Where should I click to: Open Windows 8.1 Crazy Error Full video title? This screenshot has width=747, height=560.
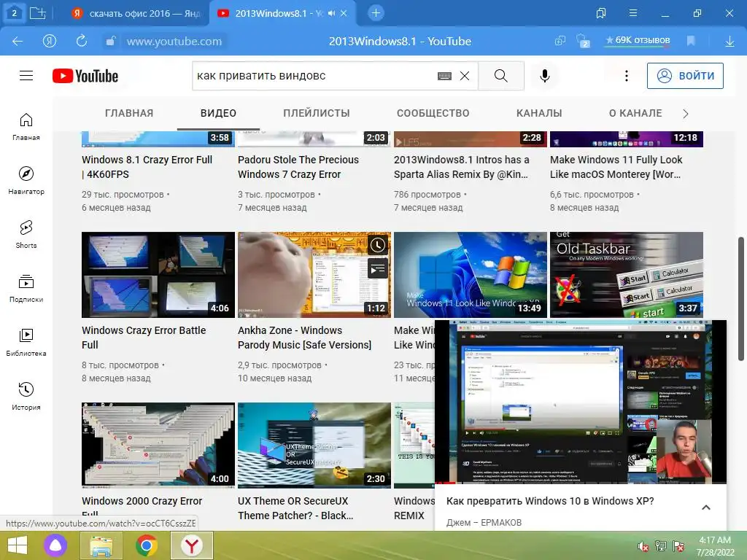coord(147,167)
